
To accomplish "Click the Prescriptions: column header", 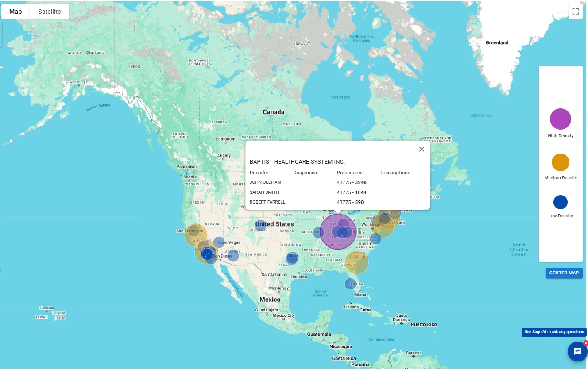I will 396,173.
